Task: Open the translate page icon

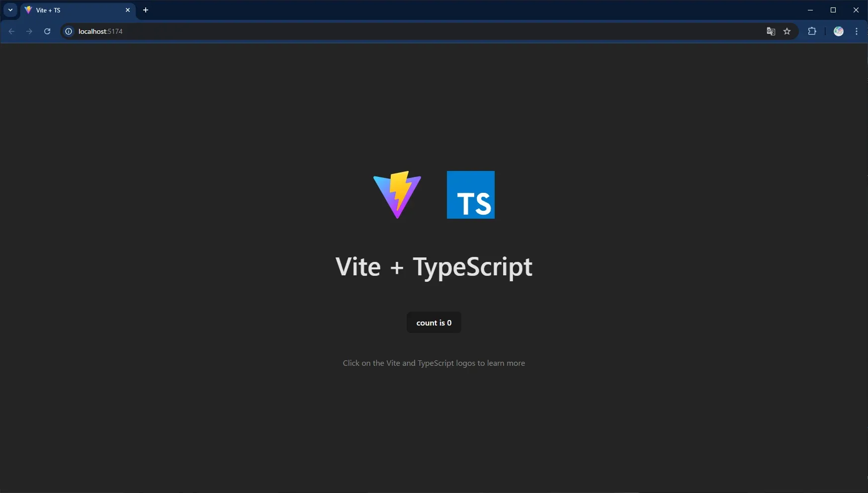Action: click(x=771, y=31)
